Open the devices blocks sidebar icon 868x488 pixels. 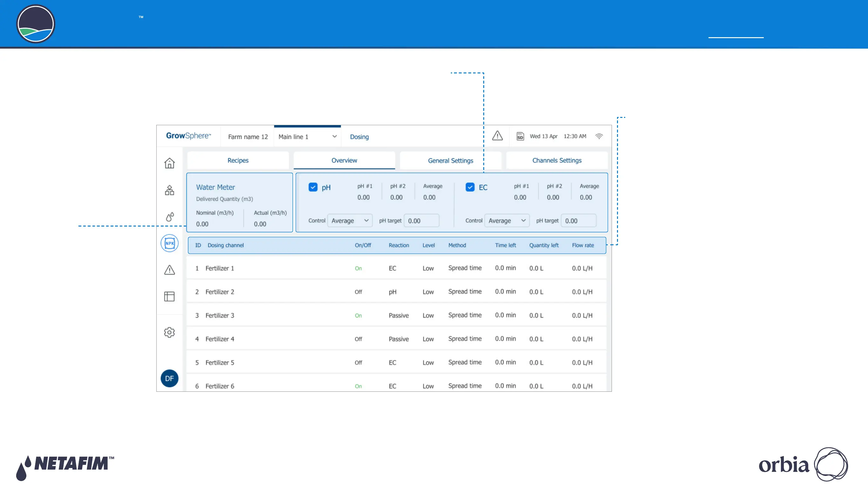pyautogui.click(x=169, y=190)
